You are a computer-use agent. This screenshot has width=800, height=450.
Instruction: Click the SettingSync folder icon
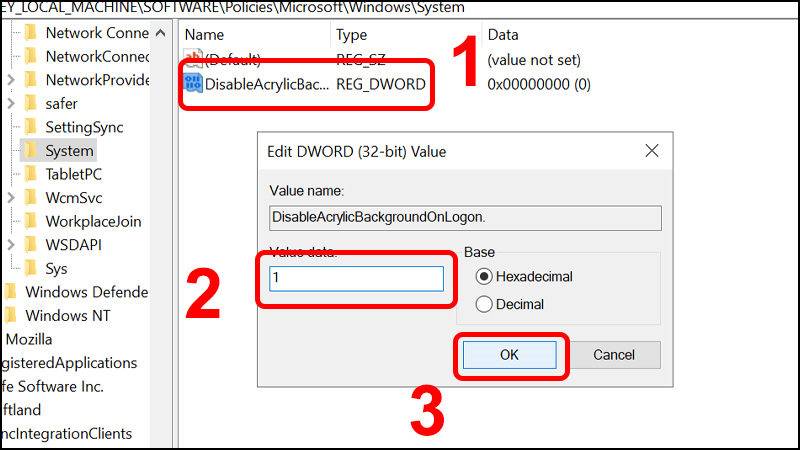pyautogui.click(x=31, y=127)
